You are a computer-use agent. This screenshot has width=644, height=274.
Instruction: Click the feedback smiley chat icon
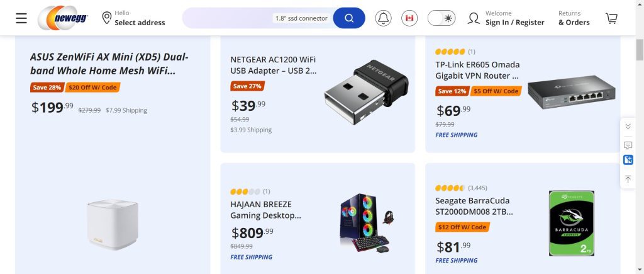[628, 146]
